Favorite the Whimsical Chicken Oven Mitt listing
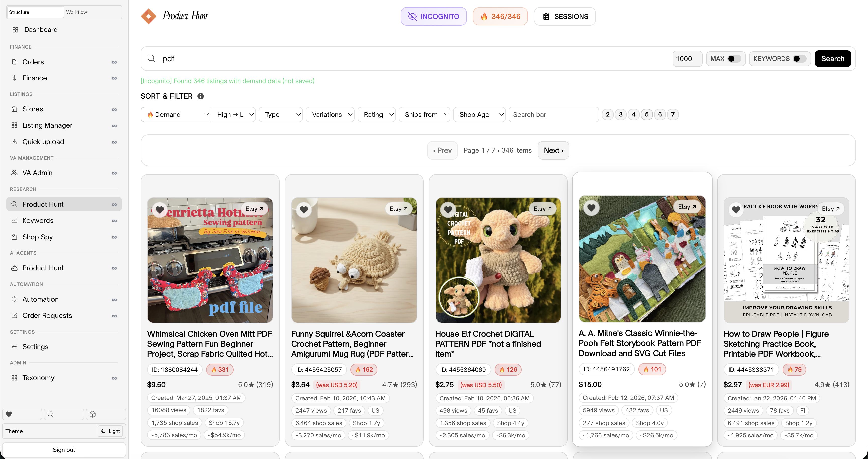Screen dimensions: 868x459 point(160,209)
